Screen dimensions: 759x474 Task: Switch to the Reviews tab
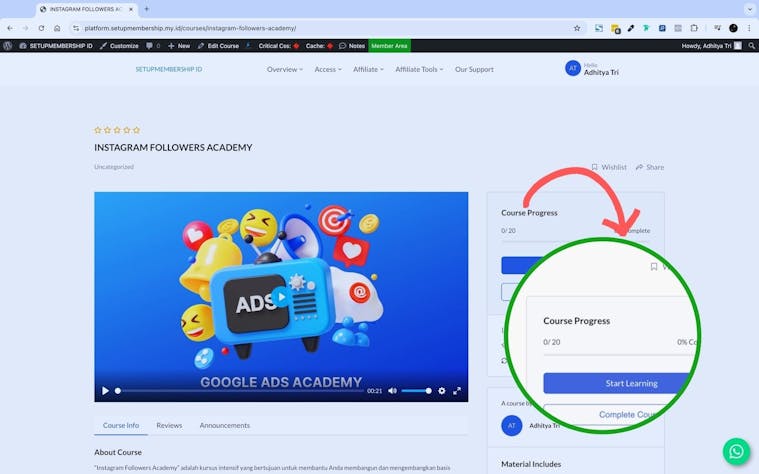coord(169,425)
